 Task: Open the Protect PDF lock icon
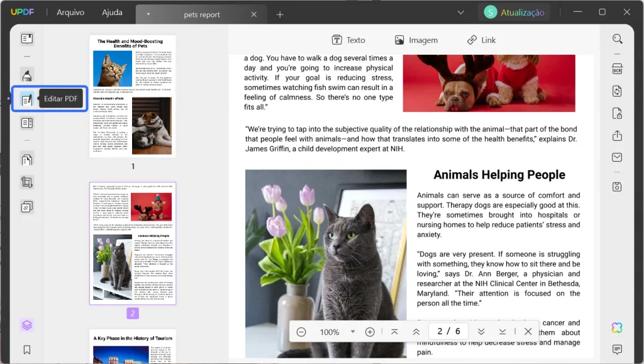[x=617, y=114]
